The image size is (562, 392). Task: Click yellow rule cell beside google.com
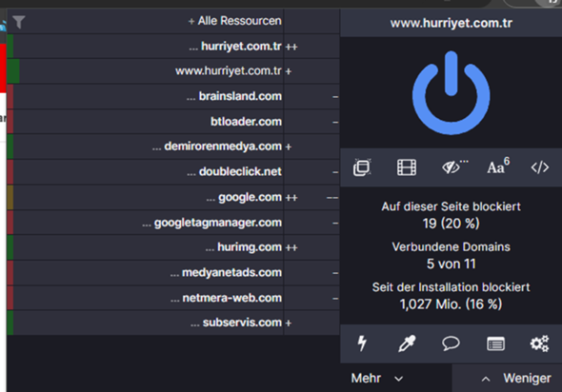click(x=10, y=197)
